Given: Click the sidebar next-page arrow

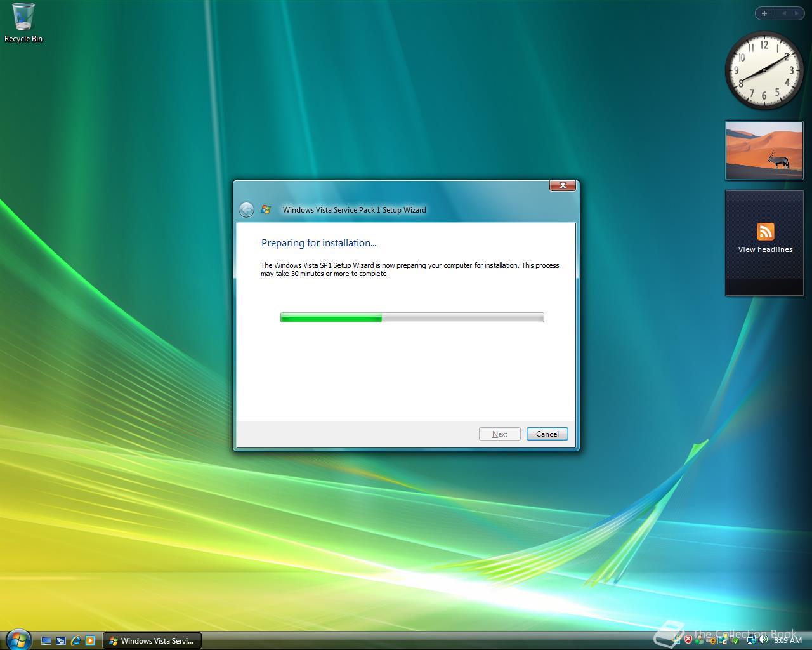Looking at the screenshot, I should point(796,13).
